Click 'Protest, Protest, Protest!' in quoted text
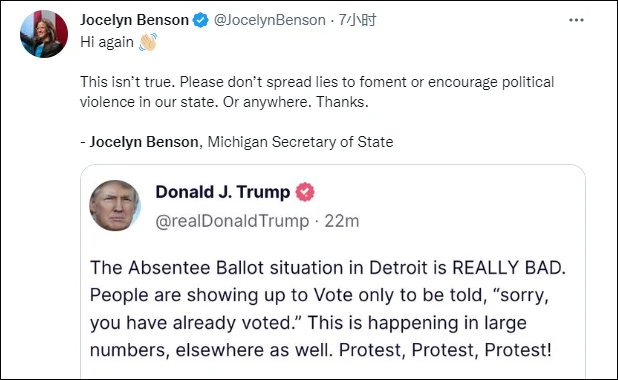Screen dimensions: 618x380 445,350
